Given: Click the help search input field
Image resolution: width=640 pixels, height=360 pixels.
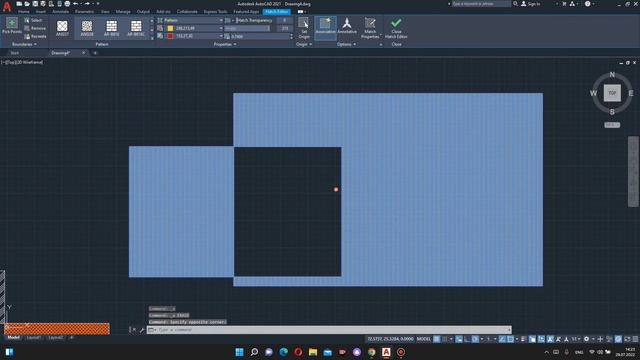Looking at the screenshot, I should click(481, 4).
